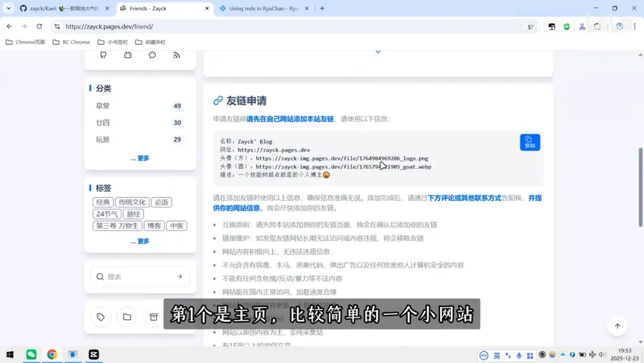
Task: Launch WeChat from the taskbar
Action: pos(31,354)
